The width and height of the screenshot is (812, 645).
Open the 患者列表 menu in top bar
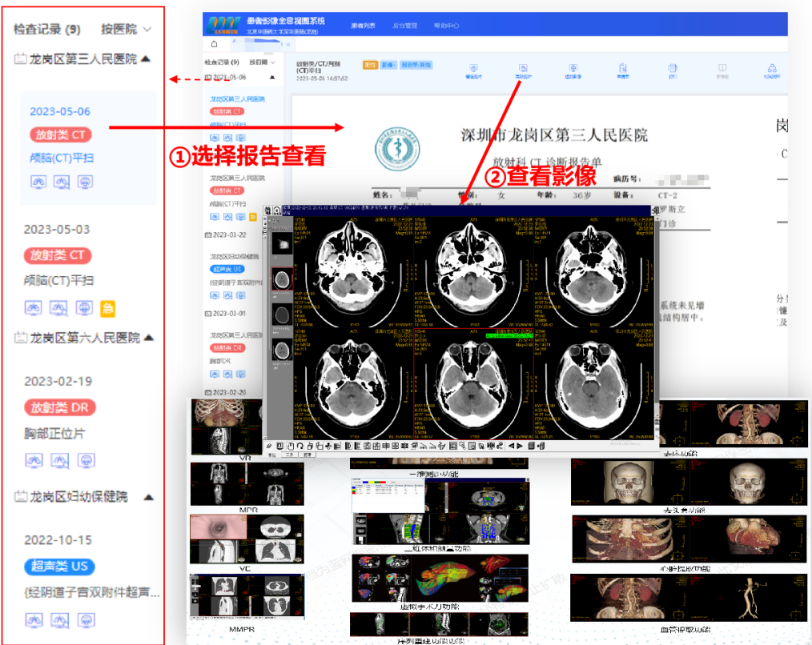coord(363,26)
